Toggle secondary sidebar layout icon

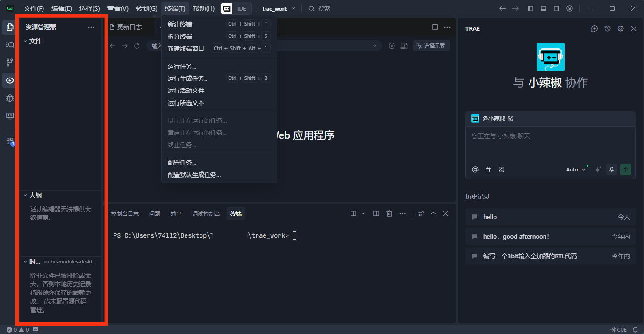(x=557, y=8)
